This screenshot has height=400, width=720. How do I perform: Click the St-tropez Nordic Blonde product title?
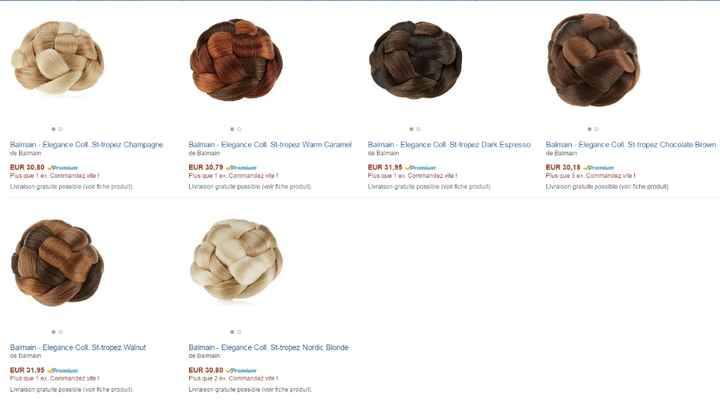(x=269, y=348)
